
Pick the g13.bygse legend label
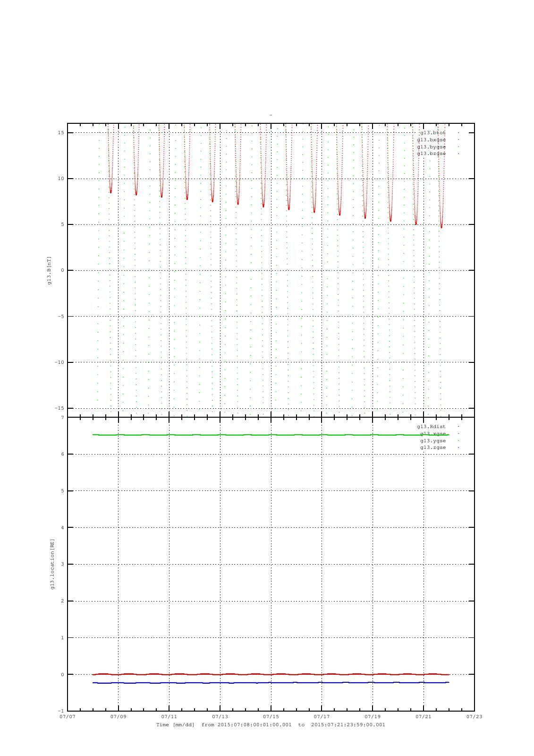click(x=432, y=147)
